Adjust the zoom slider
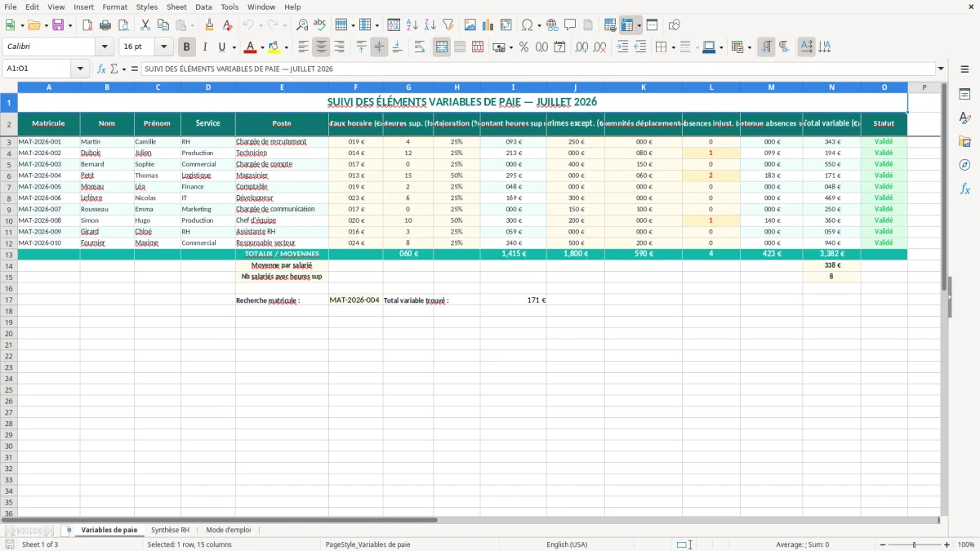The height and width of the screenshot is (551, 980). pos(914,544)
